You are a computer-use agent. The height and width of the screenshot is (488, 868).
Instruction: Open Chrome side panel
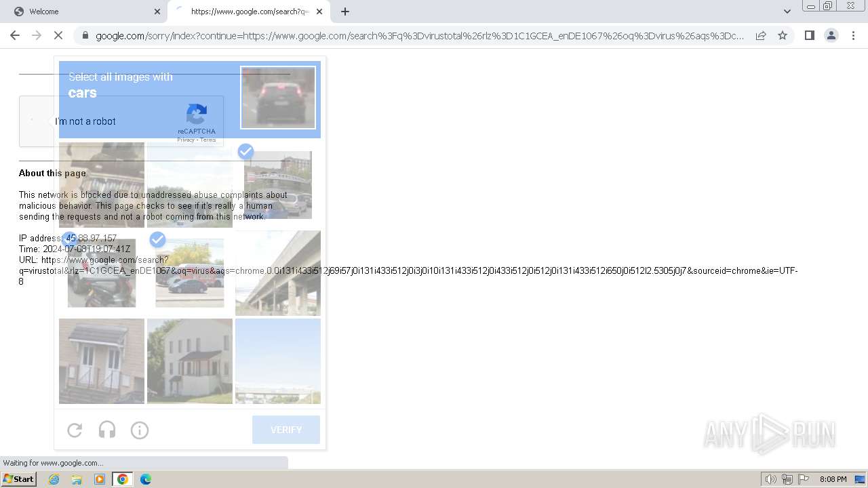[809, 35]
